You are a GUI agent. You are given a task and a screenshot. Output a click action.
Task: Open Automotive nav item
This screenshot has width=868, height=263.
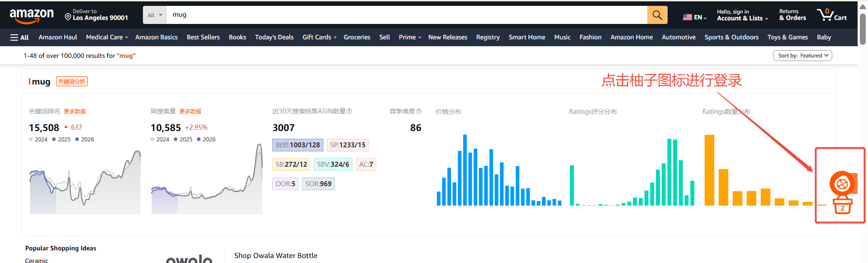click(x=678, y=37)
